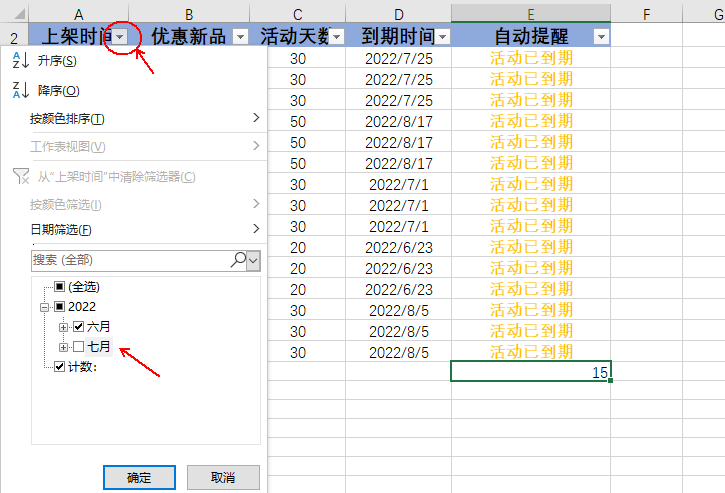Expand the 七月 tree node

[x=63, y=347]
